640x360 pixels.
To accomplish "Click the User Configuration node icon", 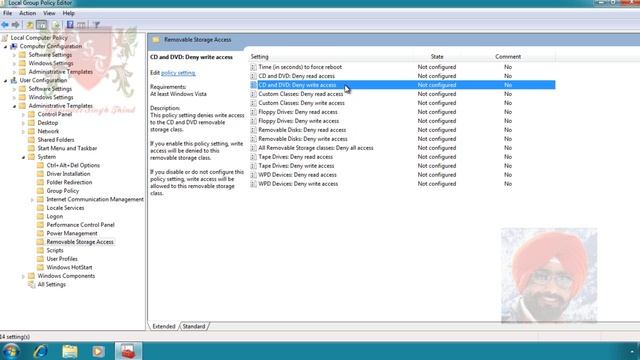I will (13, 80).
